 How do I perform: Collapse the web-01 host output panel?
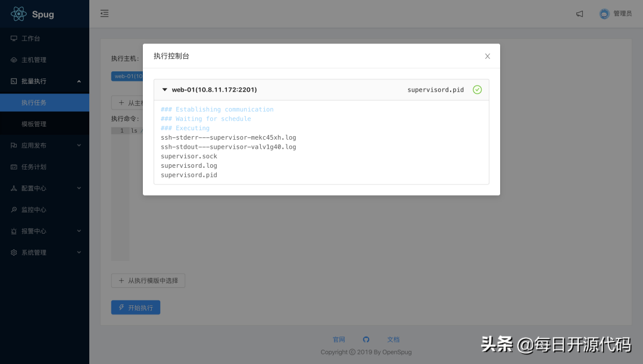pyautogui.click(x=165, y=89)
